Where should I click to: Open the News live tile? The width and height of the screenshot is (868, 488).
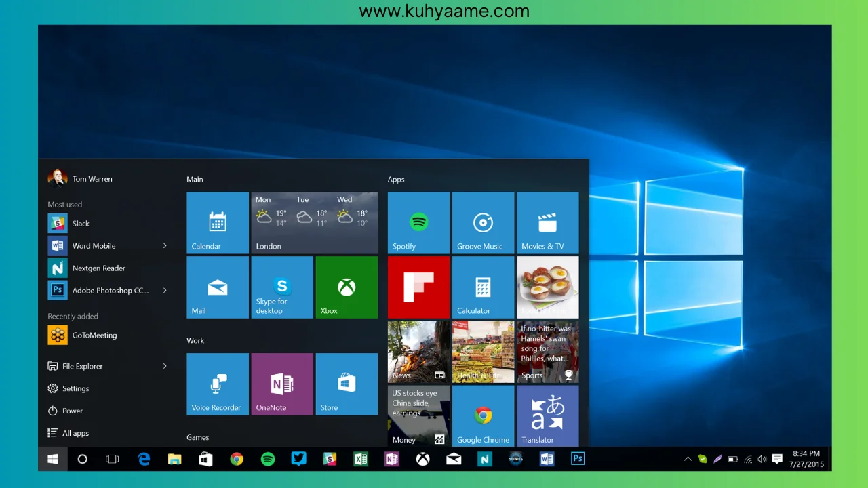click(x=418, y=352)
